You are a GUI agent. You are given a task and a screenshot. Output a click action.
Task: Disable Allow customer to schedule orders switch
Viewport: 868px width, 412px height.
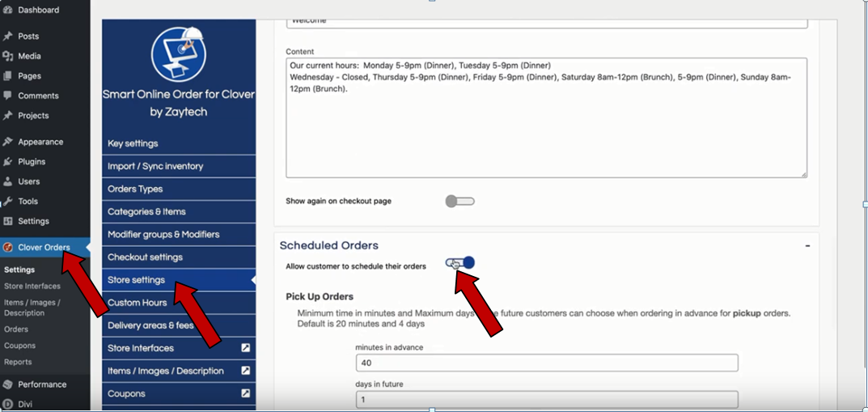(x=460, y=262)
